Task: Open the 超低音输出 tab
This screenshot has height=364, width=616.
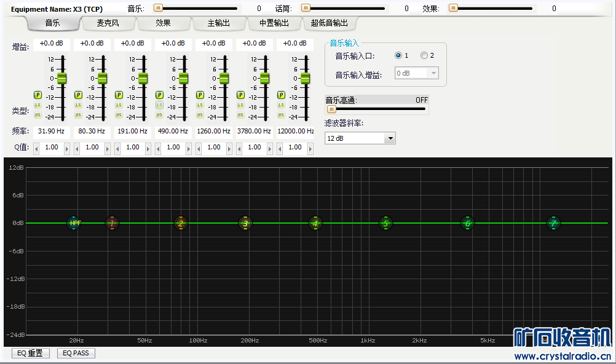Action: pos(329,23)
